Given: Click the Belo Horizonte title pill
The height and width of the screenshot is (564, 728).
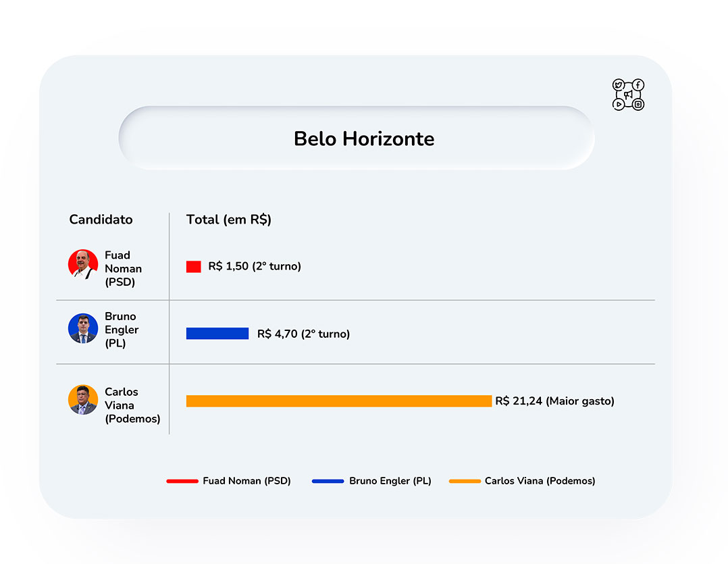Looking at the screenshot, I should click(x=357, y=138).
